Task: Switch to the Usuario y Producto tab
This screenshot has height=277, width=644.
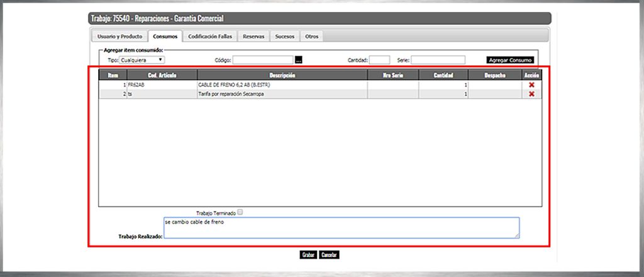Action: [x=119, y=37]
